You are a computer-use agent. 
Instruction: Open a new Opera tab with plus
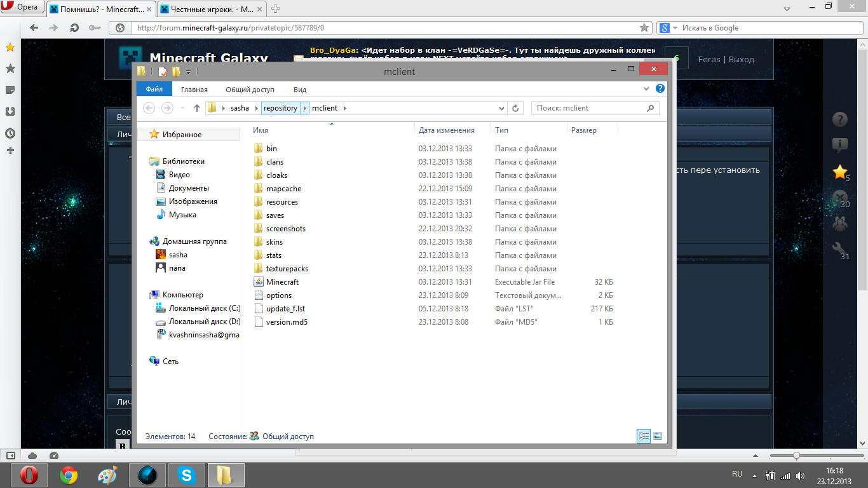276,9
